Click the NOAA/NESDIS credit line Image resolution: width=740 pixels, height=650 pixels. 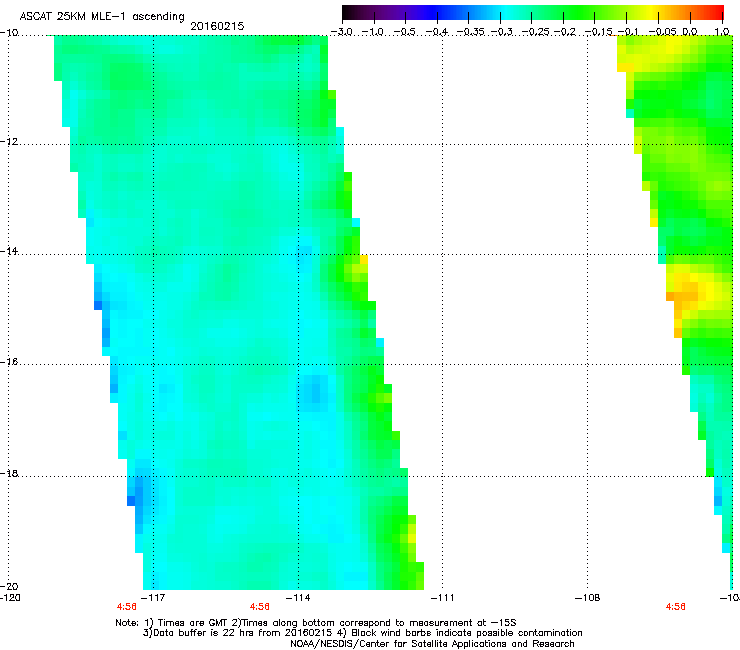pos(432,644)
